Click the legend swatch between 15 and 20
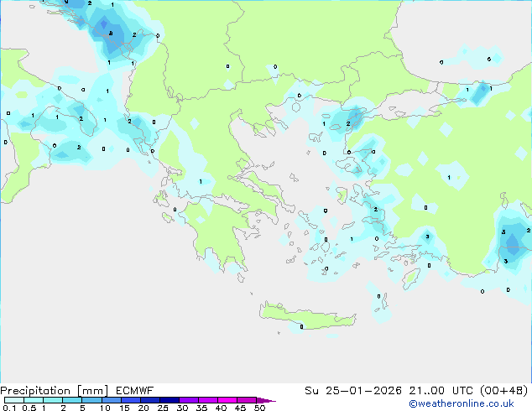The image size is (532, 411). tap(131, 400)
